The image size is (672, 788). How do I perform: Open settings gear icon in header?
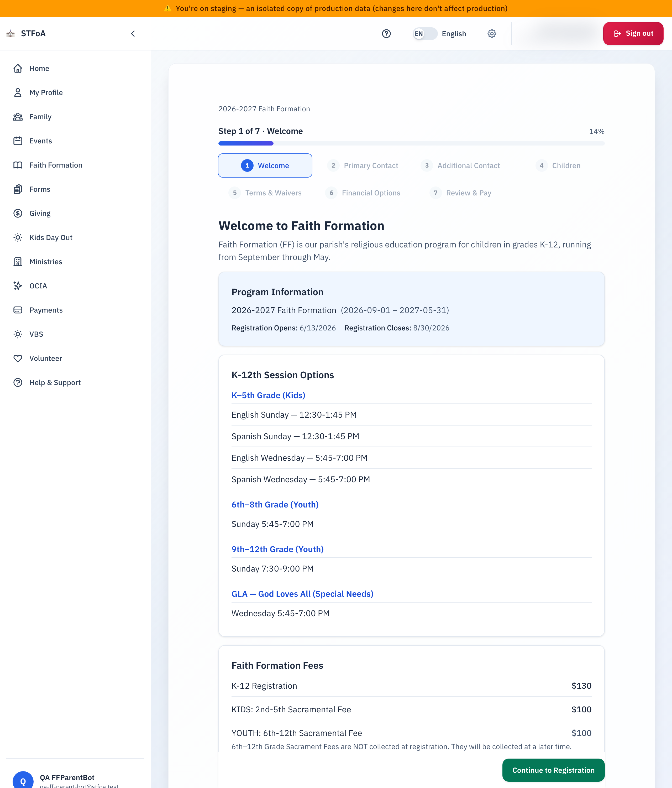point(492,33)
